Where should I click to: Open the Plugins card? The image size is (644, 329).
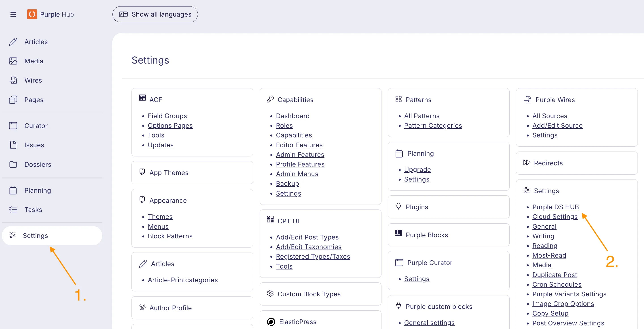pyautogui.click(x=449, y=207)
